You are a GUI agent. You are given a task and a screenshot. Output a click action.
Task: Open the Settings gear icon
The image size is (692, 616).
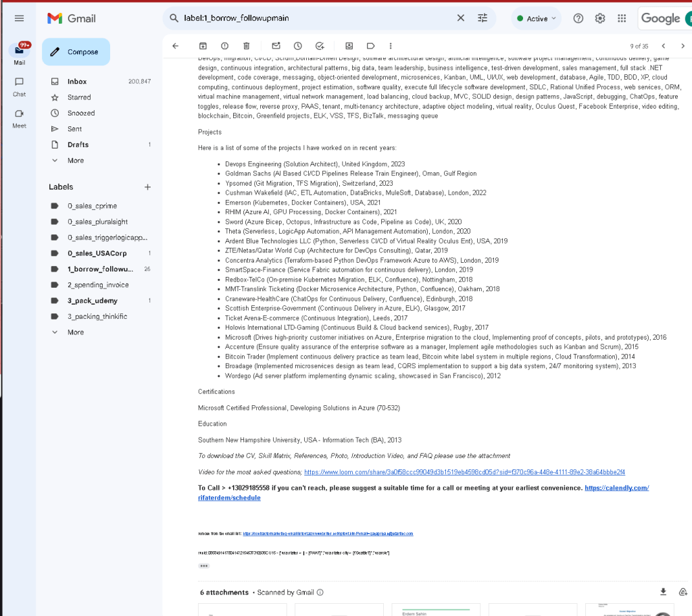click(x=600, y=18)
